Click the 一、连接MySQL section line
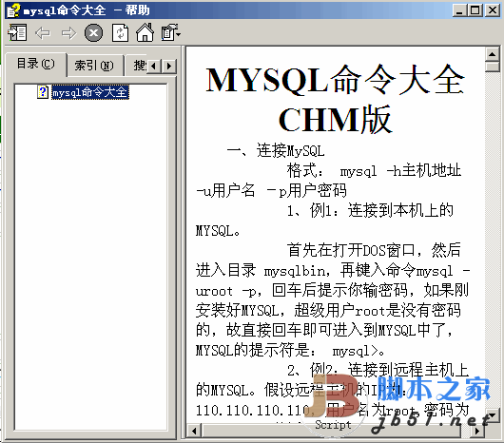504x443 pixels. tap(276, 150)
